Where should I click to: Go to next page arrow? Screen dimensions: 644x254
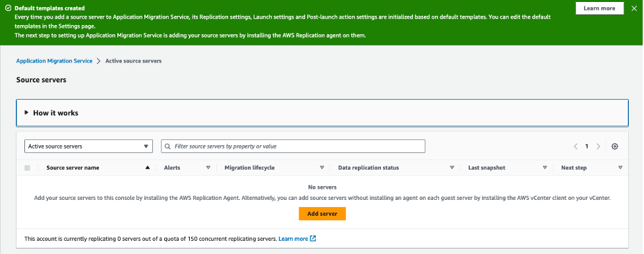coord(598,146)
